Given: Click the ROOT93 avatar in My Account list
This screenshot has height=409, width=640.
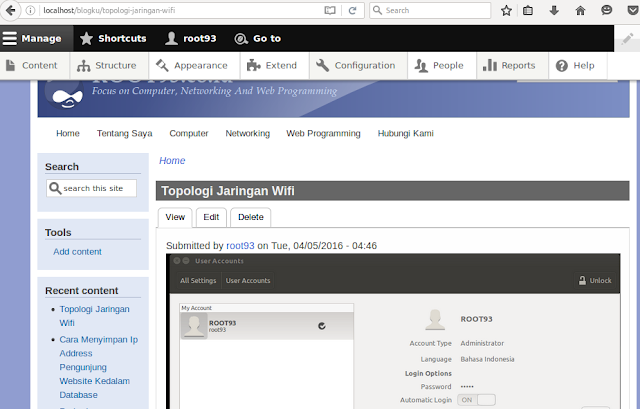Looking at the screenshot, I should pos(194,326).
